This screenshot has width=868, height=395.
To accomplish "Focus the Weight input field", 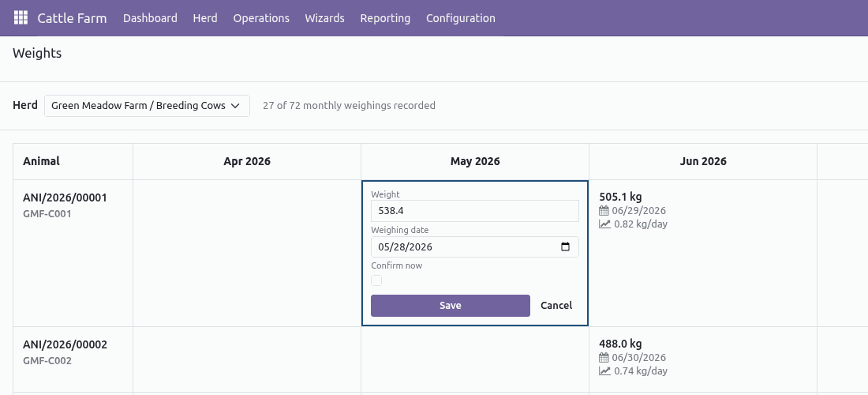I will 475,211.
